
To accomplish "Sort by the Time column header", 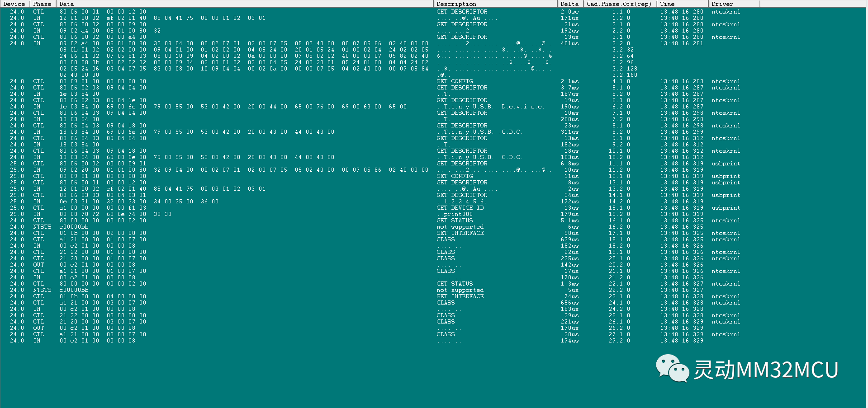I will [667, 4].
